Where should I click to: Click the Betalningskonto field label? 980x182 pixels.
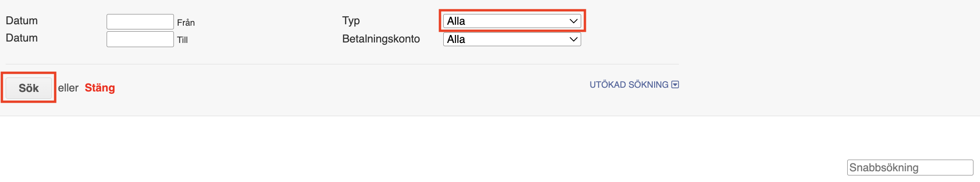click(x=381, y=39)
